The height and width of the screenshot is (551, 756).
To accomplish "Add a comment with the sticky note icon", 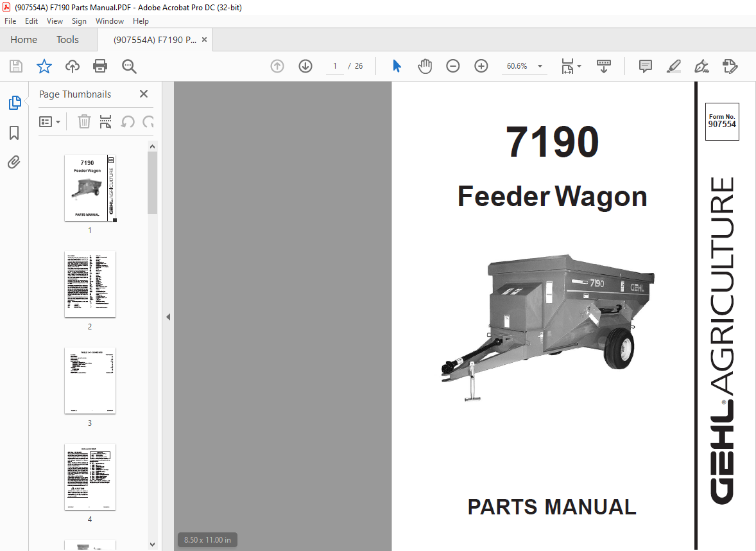I will [x=645, y=66].
